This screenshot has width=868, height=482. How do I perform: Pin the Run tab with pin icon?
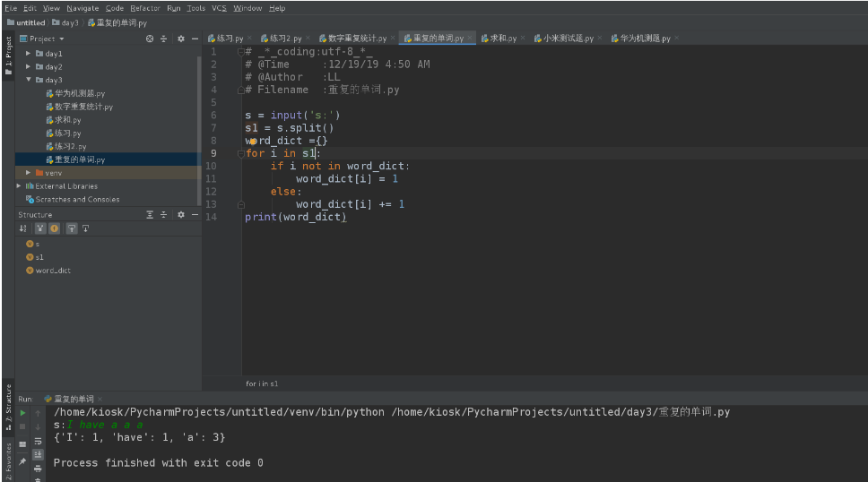pos(22,461)
